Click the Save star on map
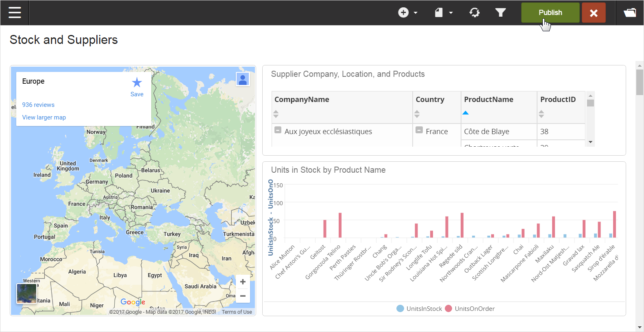The height and width of the screenshot is (332, 644). [137, 83]
